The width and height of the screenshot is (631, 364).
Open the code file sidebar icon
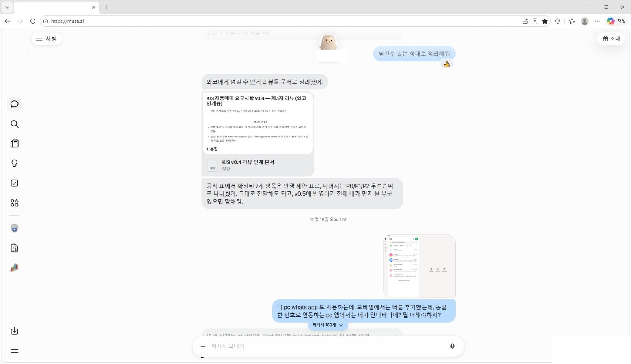(15, 248)
